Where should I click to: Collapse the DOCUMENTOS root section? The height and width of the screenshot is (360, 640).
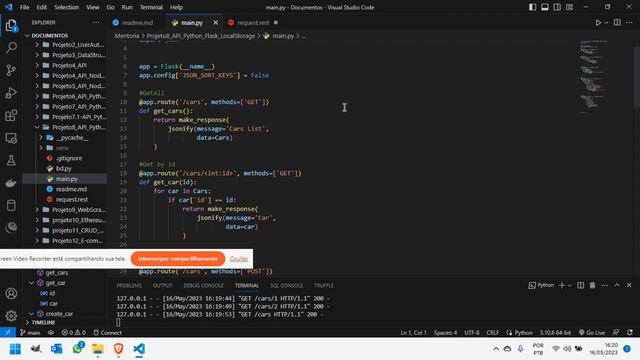click(x=27, y=36)
